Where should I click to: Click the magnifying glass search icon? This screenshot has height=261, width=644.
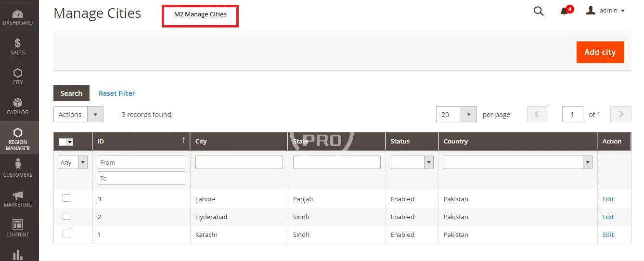tap(539, 11)
